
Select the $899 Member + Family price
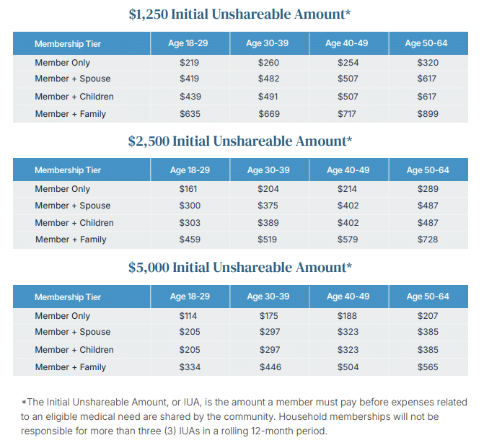[428, 114]
